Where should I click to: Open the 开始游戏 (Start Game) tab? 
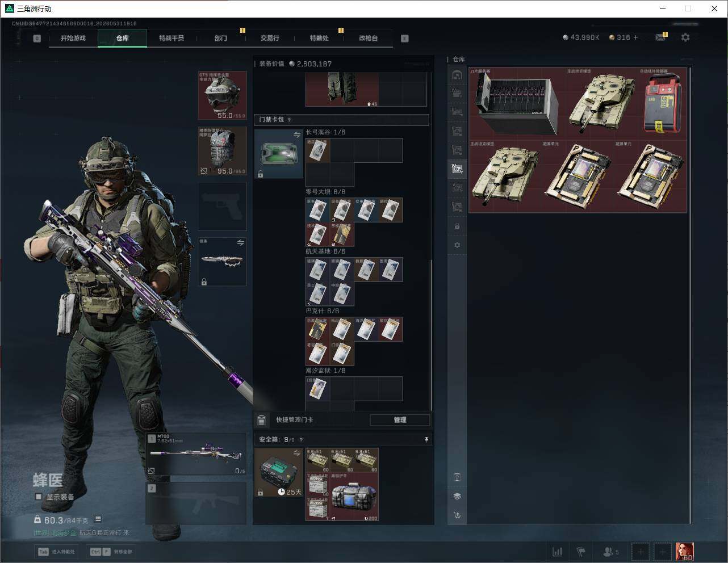[73, 38]
